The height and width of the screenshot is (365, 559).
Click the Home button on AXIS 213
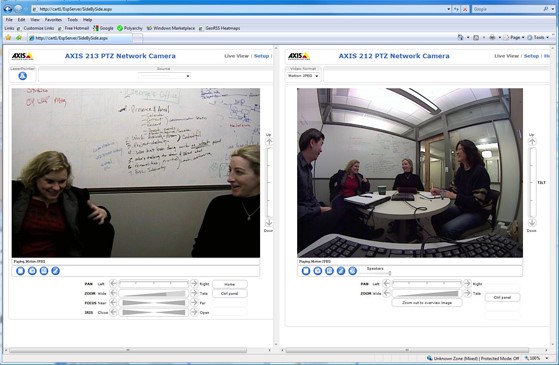(230, 284)
